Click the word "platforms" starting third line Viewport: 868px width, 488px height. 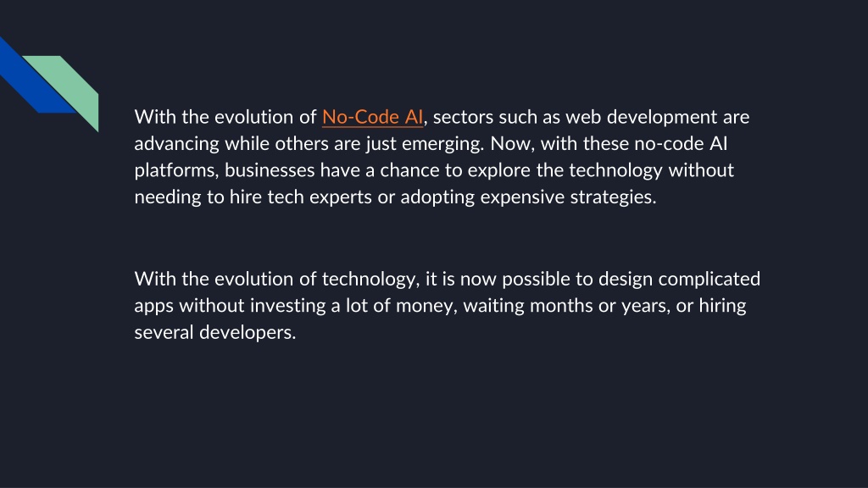(x=176, y=170)
